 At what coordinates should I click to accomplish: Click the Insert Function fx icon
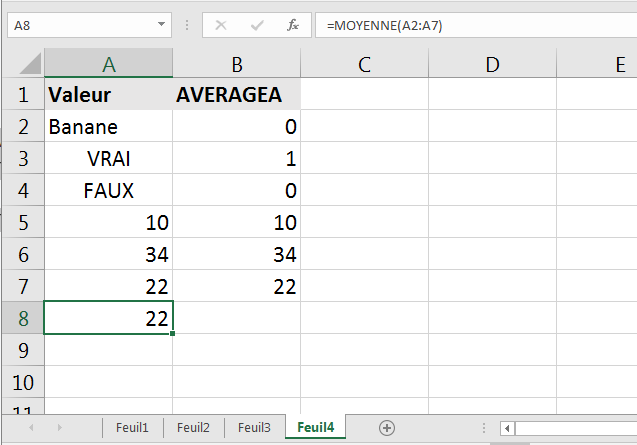[292, 26]
